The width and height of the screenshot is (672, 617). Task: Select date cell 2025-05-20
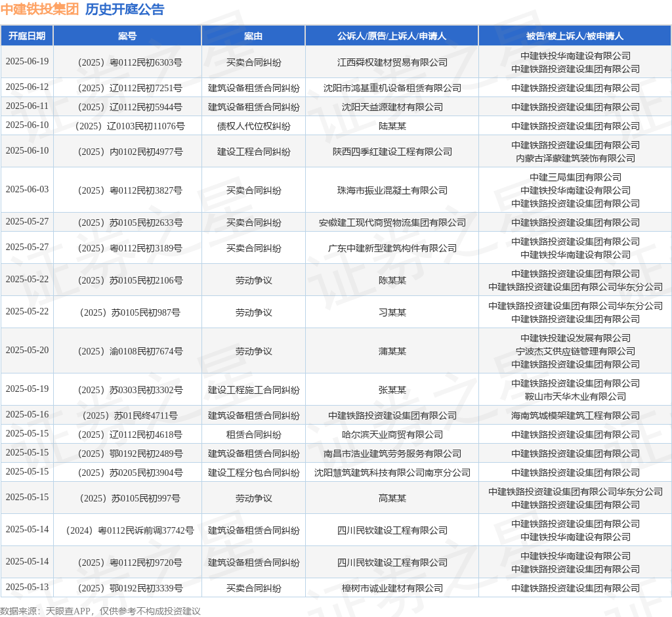[27, 350]
